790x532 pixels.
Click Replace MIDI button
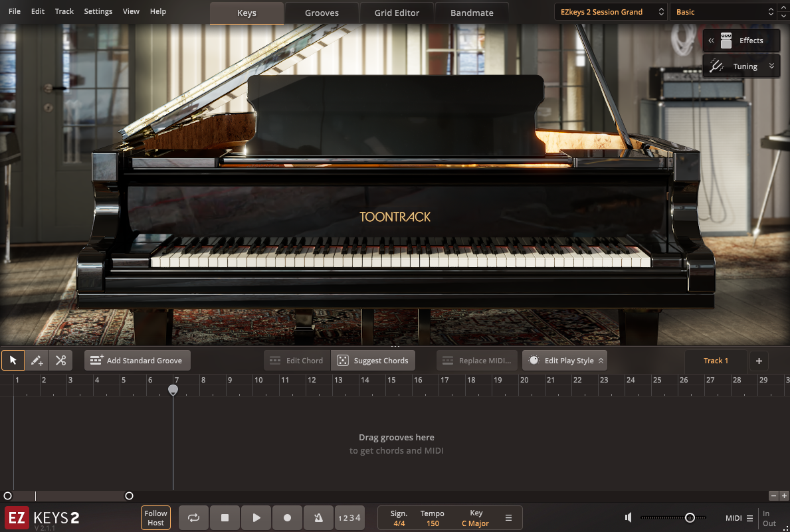476,360
